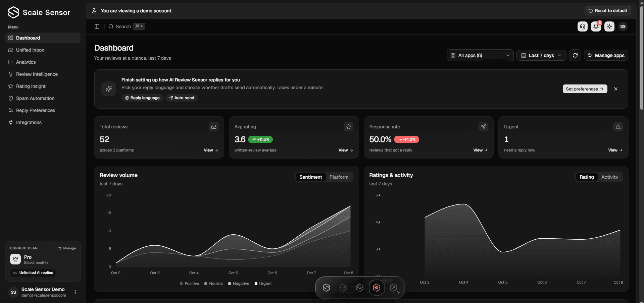The width and height of the screenshot is (644, 303).
Task: Click Reset to default button
Action: [x=608, y=11]
